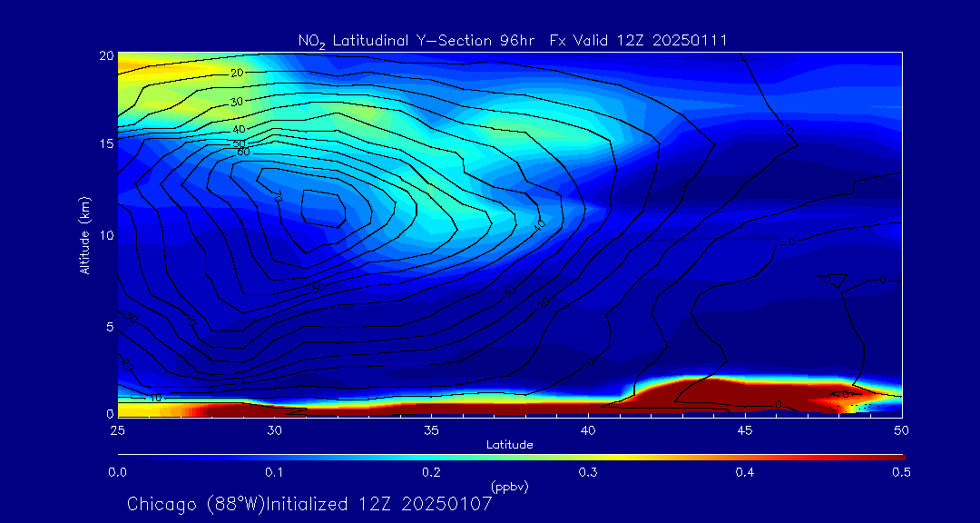Click the NO2 Latitudinal Y-Section plot title
This screenshot has width=980, height=523.
point(512,42)
